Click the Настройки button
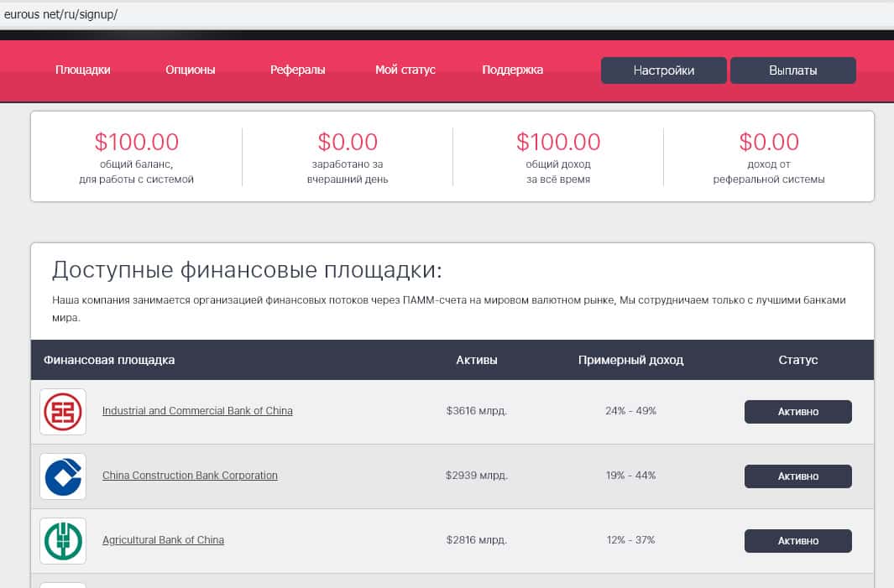The width and height of the screenshot is (894, 588). 664,70
